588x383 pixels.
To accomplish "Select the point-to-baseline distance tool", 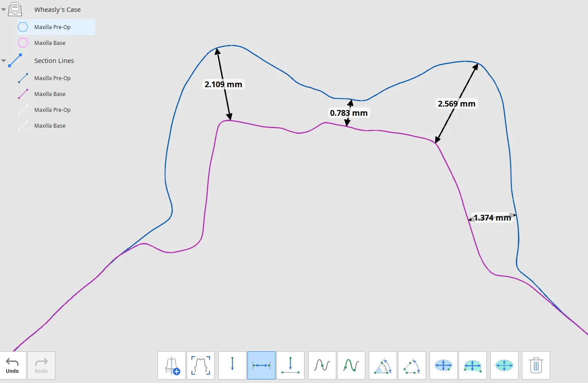I will tap(290, 365).
